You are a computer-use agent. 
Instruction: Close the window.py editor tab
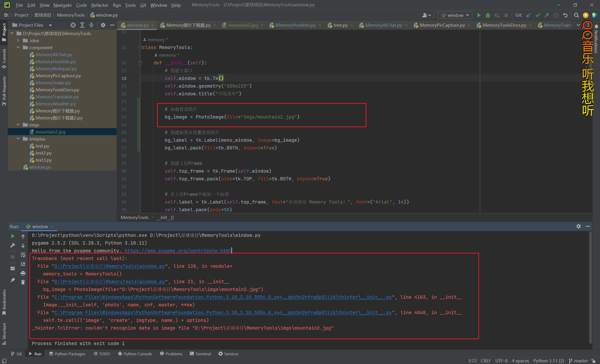152,25
